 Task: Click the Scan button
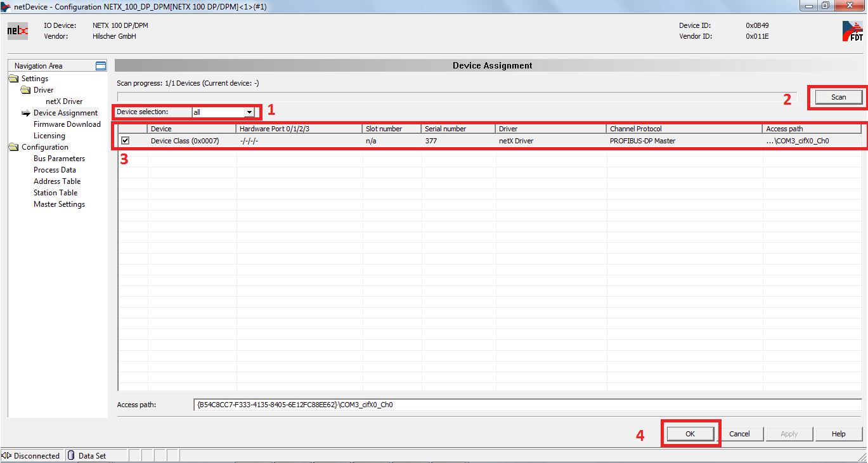click(x=838, y=97)
